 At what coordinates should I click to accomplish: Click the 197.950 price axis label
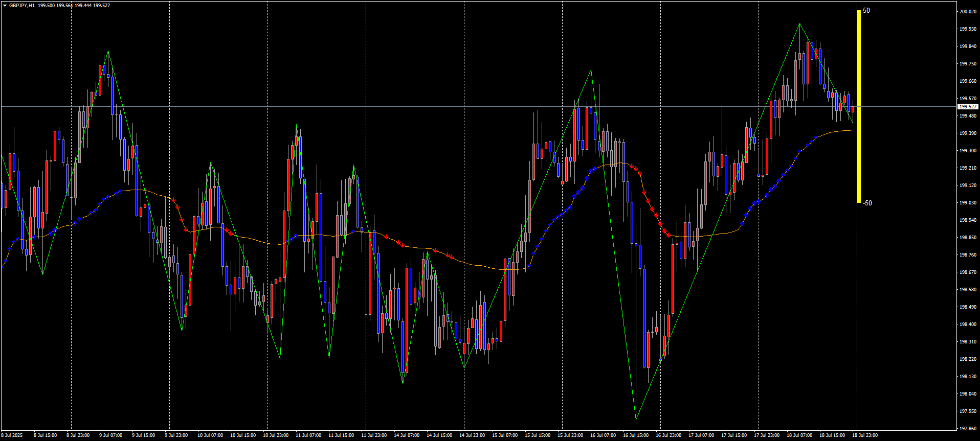(x=967, y=411)
